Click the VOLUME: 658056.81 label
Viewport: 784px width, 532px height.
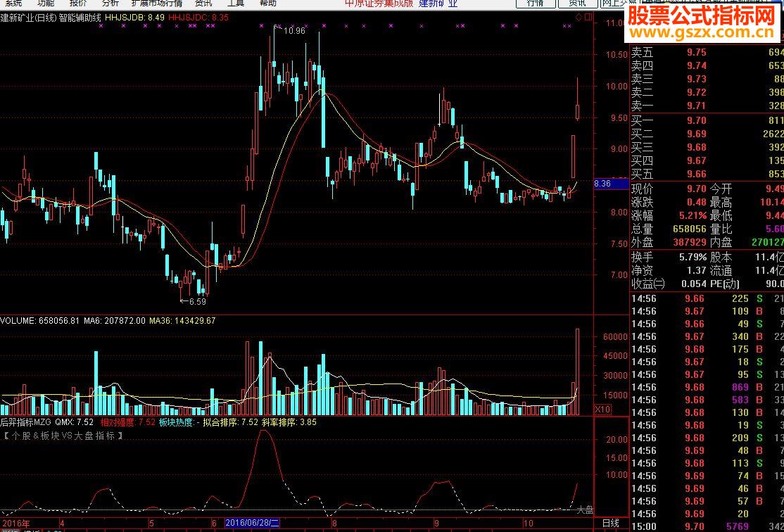pyautogui.click(x=39, y=320)
